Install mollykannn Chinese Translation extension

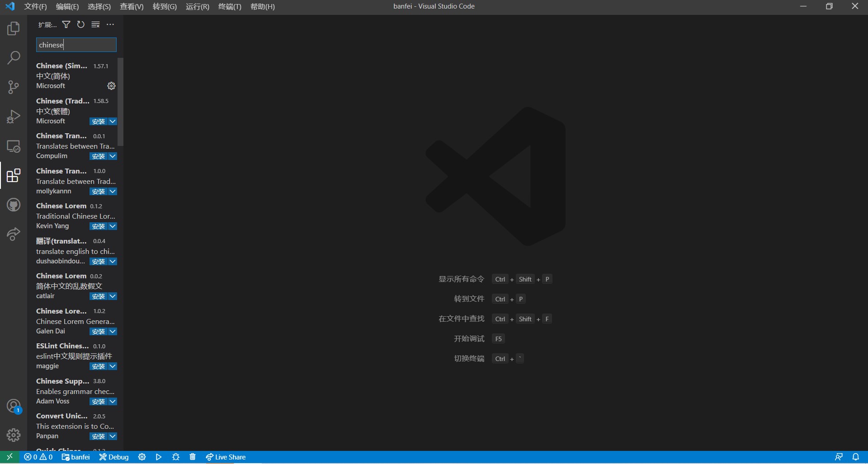pyautogui.click(x=98, y=192)
